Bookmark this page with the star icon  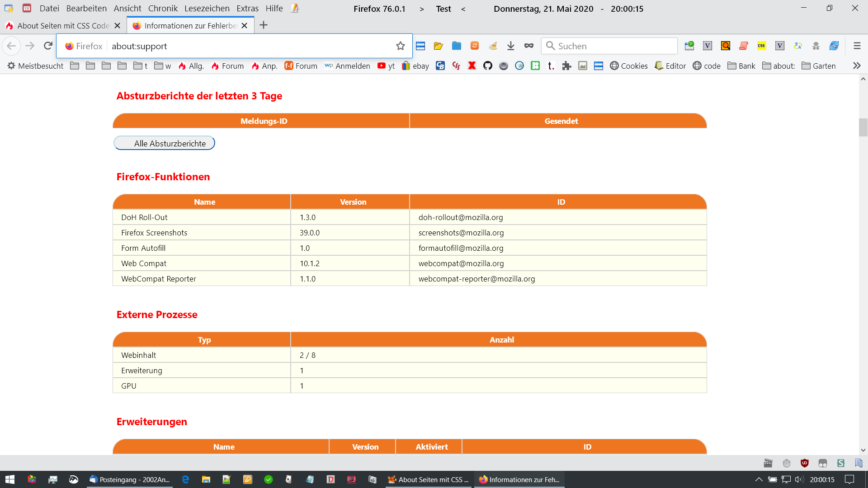coord(400,46)
